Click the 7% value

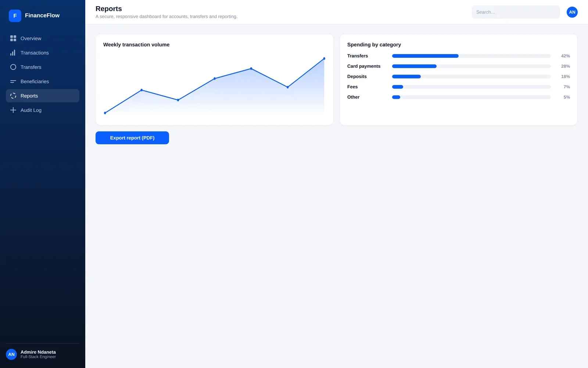pyautogui.click(x=567, y=87)
